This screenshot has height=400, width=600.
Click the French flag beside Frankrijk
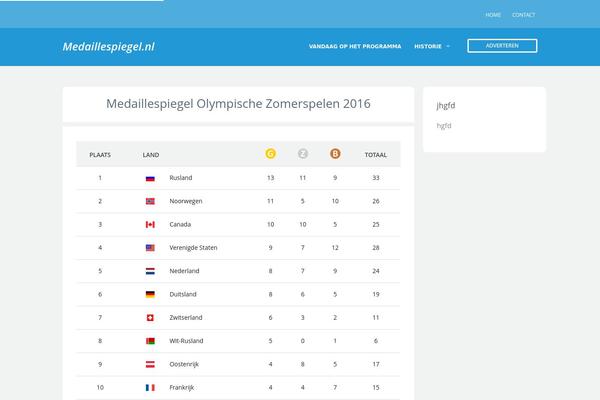[150, 388]
